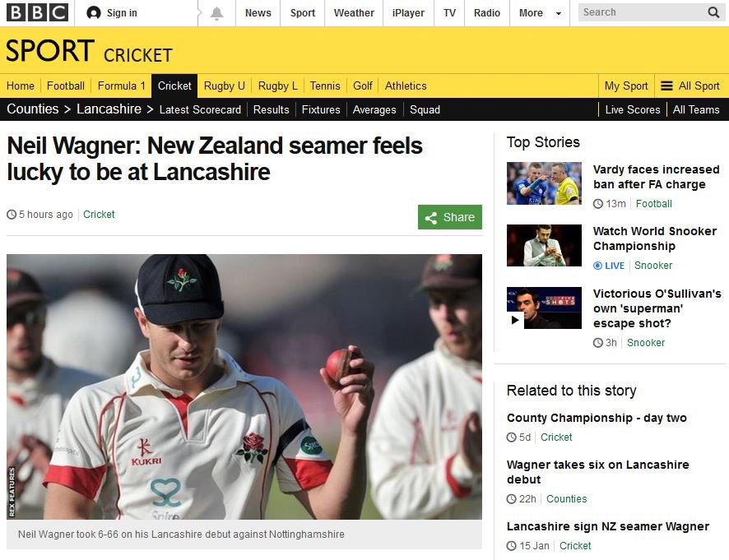The image size is (729, 560).
Task: Open the Watch World Snooker Championship thumbnail
Action: (x=544, y=245)
